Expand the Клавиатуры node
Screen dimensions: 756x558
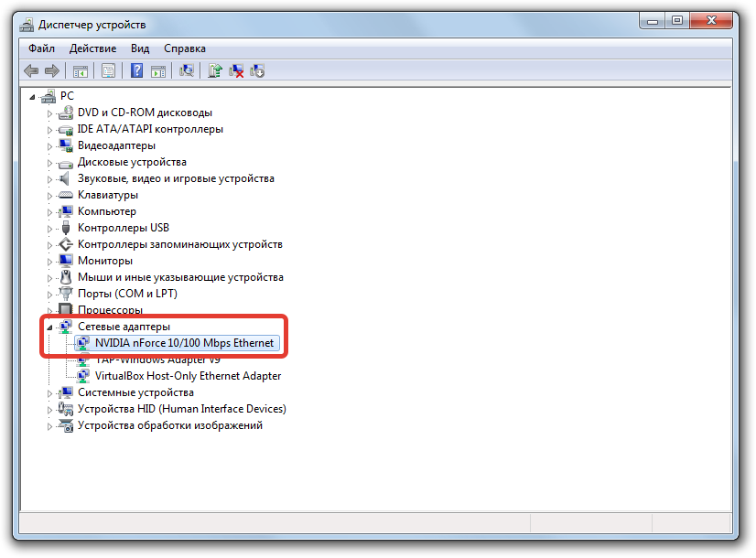pos(49,196)
